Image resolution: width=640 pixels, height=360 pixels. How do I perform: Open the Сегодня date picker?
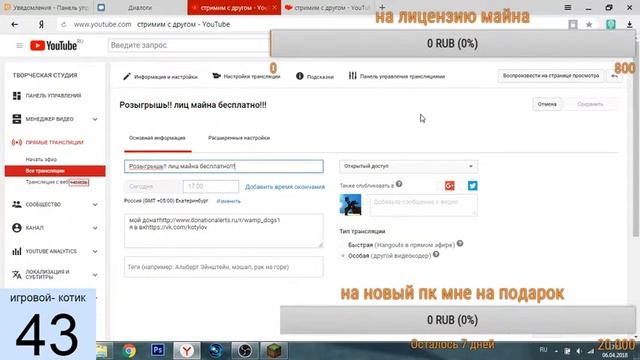[x=152, y=187]
